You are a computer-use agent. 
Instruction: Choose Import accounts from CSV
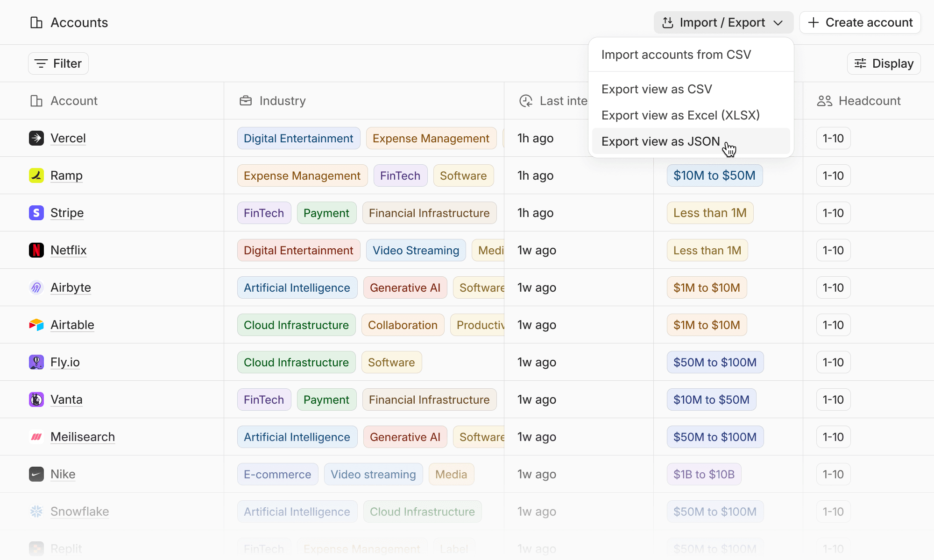pos(676,55)
